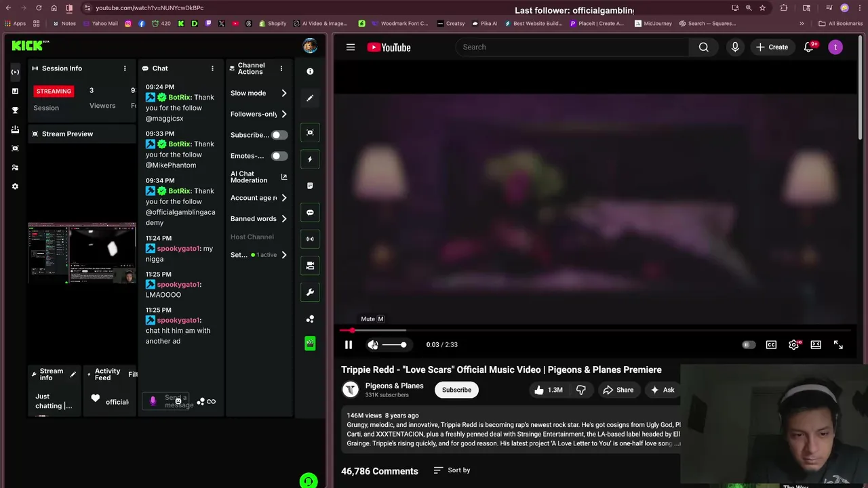Click the wrench tool icon in Kick right toolbar

tap(310, 292)
